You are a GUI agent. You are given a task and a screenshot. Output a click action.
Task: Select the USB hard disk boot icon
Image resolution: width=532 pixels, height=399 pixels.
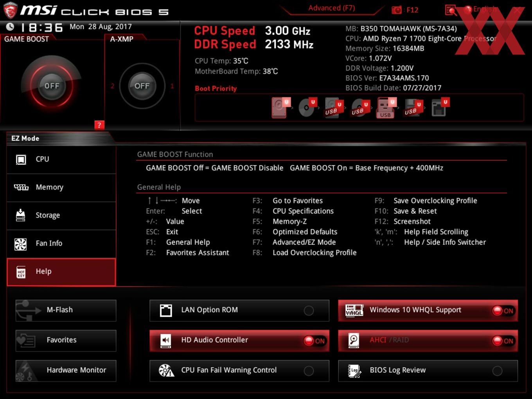pyautogui.click(x=334, y=108)
